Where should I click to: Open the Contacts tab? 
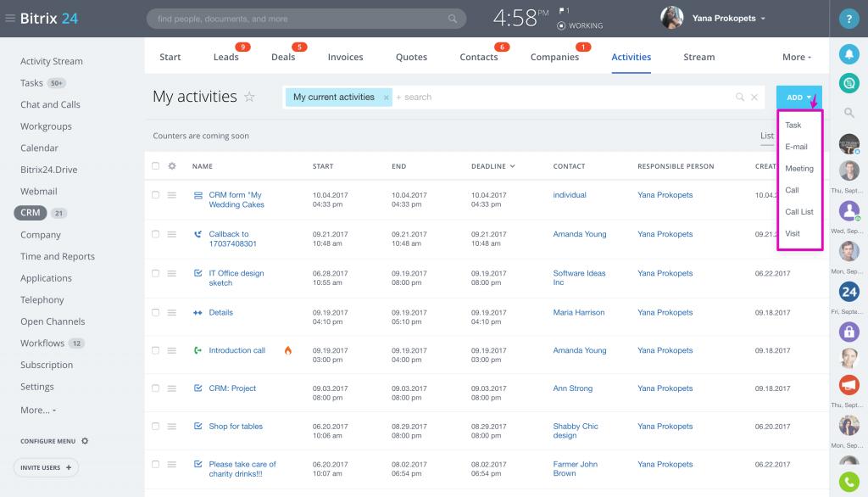[479, 57]
